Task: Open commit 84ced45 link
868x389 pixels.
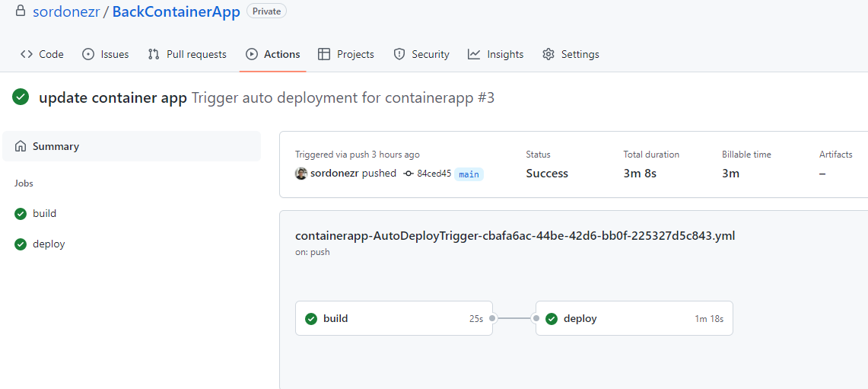Action: [434, 174]
